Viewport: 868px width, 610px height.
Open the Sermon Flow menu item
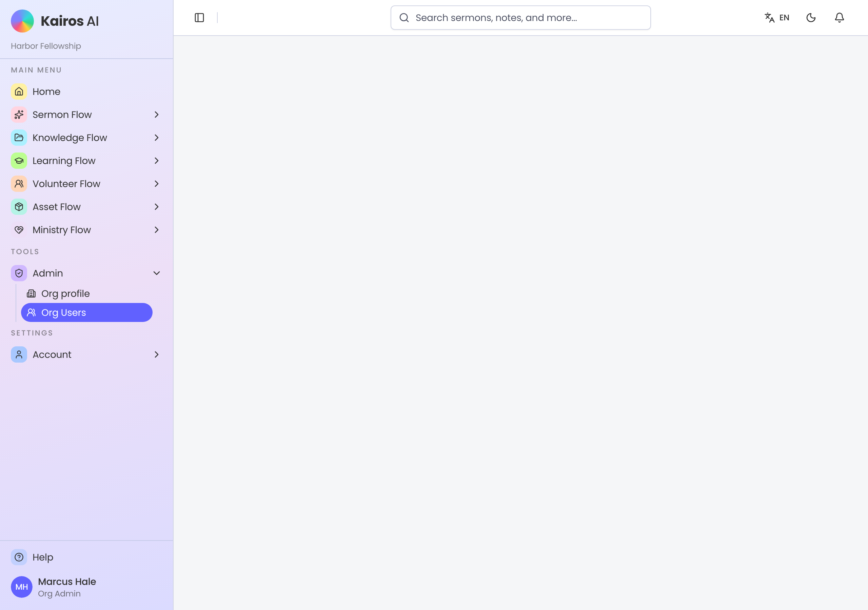tap(86, 115)
